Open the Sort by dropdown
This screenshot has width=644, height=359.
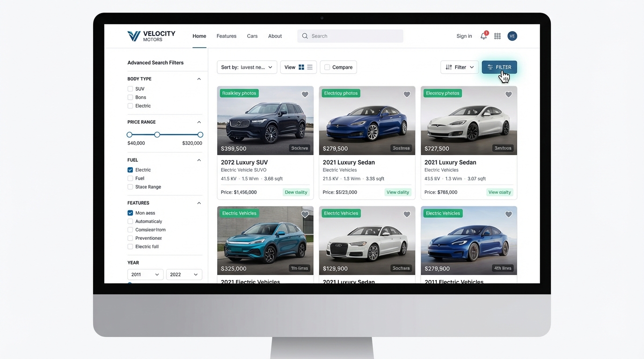247,67
